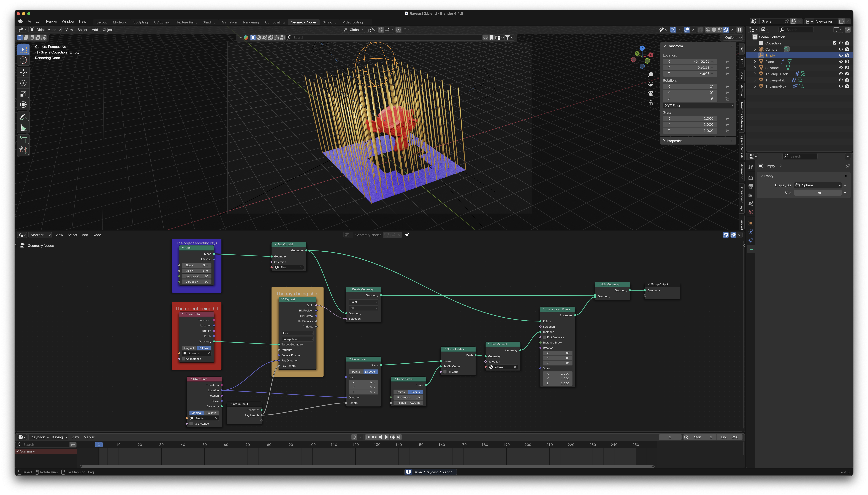This screenshot has width=868, height=495.
Task: Click the Location X value field
Action: pyautogui.click(x=690, y=62)
